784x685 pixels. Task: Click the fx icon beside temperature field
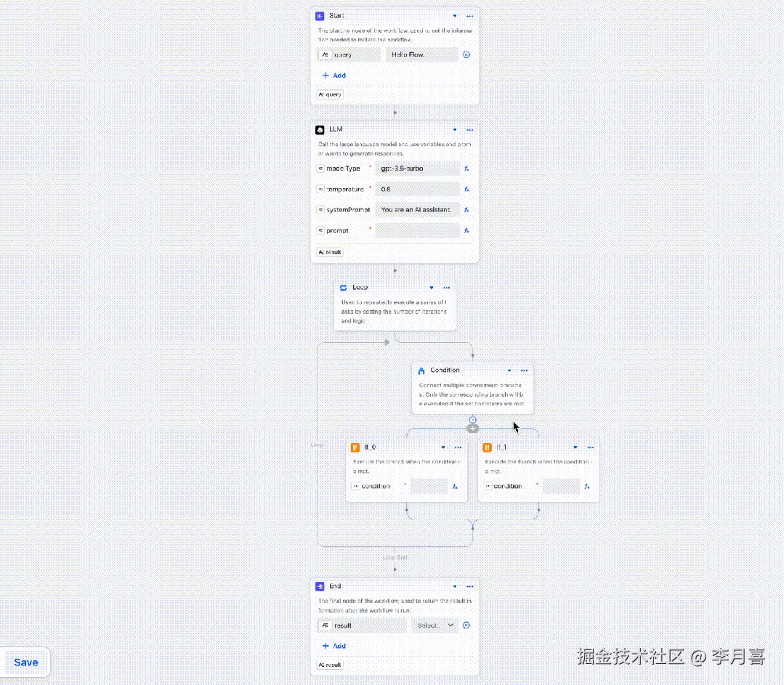pos(466,189)
